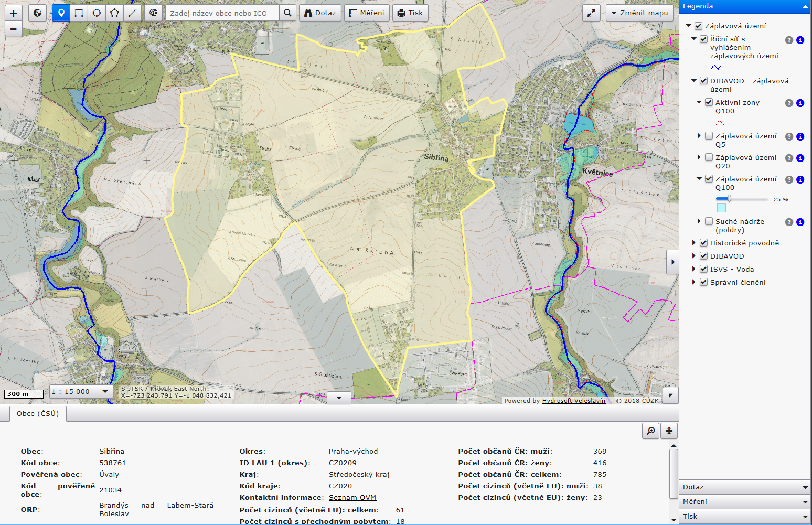This screenshot has width=812, height=525.
Task: Select the line selection tool
Action: [x=133, y=13]
